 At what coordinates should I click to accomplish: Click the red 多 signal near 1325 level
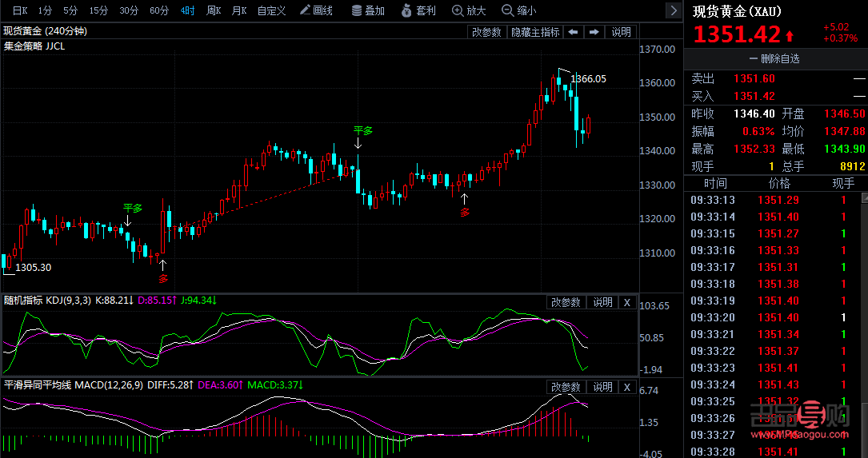465,213
